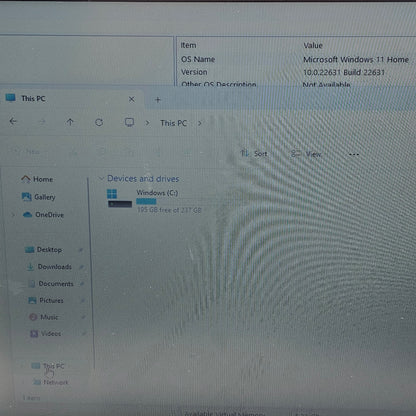Unpin Music using its pin icon
The width and height of the screenshot is (416, 416).
coord(83,317)
